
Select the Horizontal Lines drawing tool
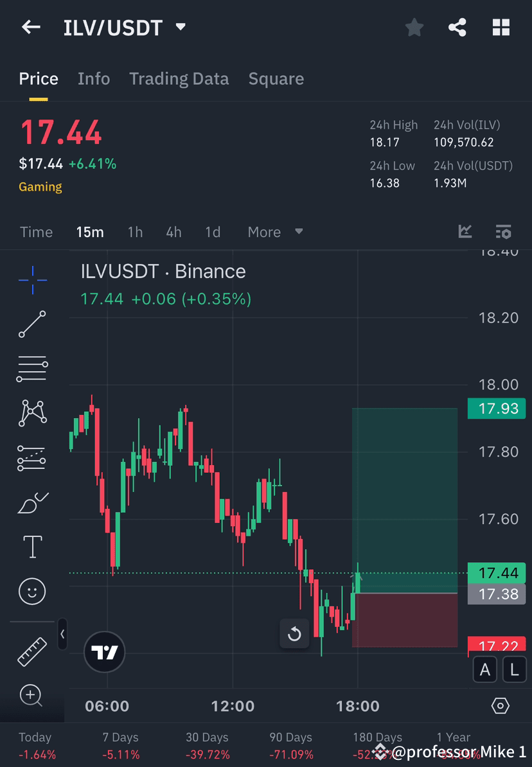click(x=32, y=369)
